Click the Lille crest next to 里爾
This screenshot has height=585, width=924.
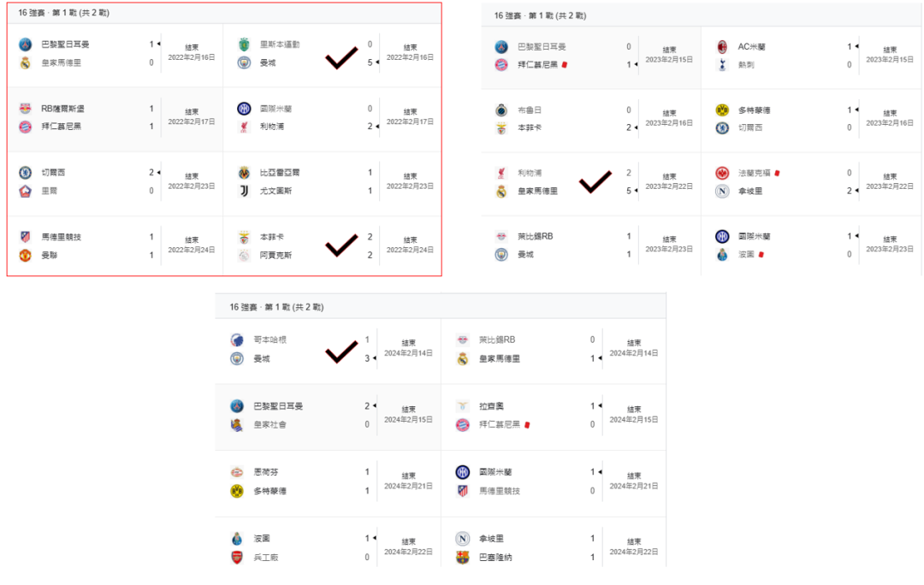(25, 191)
